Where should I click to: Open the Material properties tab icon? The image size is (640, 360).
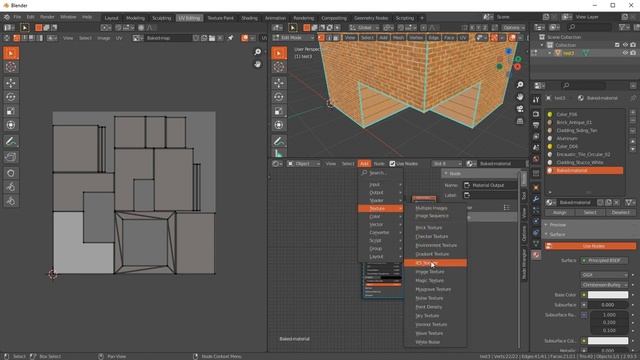tap(536, 255)
